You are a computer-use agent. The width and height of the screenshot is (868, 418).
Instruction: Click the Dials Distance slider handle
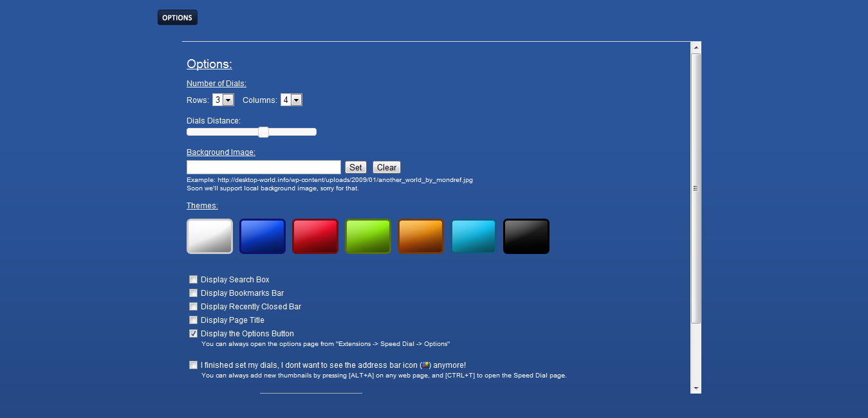pos(263,132)
